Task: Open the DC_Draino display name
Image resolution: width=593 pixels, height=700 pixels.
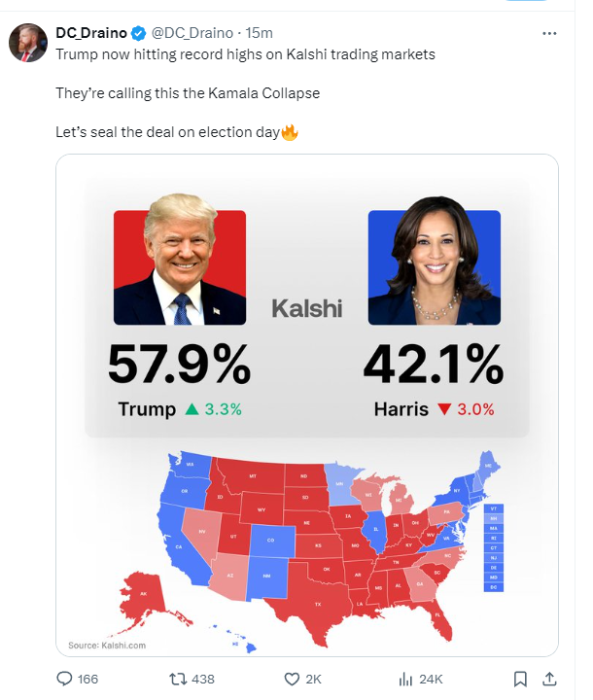Action: pyautogui.click(x=91, y=33)
